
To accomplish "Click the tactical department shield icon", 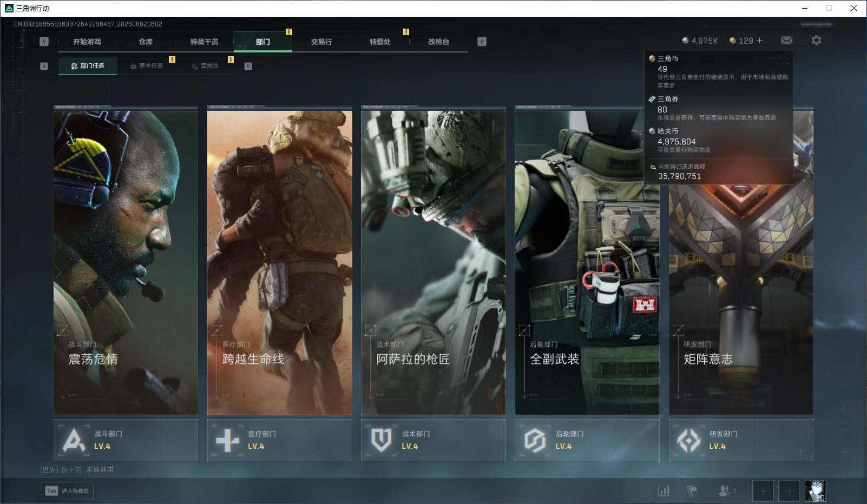I will pos(381,440).
